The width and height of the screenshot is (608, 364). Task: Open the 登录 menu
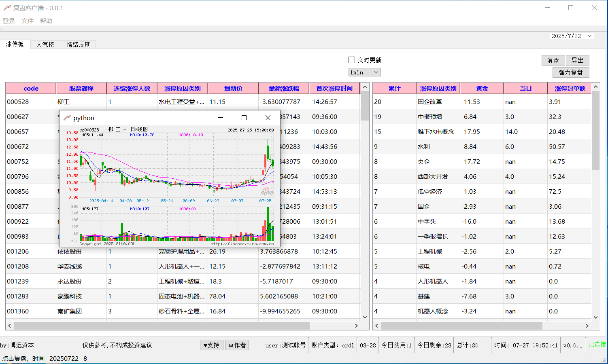(x=9, y=21)
